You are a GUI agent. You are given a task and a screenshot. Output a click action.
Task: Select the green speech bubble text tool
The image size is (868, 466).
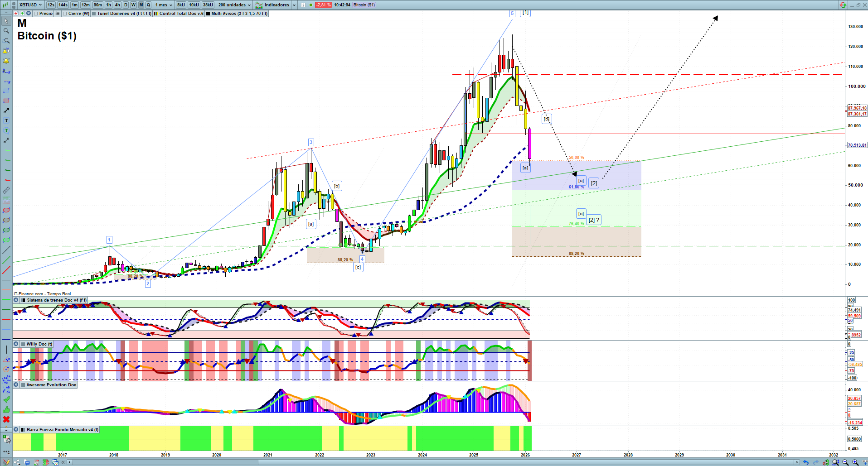tap(6, 130)
